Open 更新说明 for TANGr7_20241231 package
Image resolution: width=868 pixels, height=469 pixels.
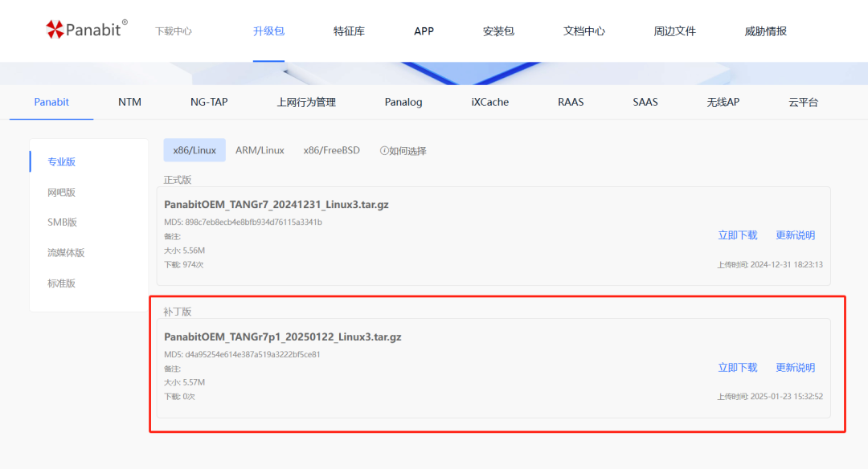[795, 235]
